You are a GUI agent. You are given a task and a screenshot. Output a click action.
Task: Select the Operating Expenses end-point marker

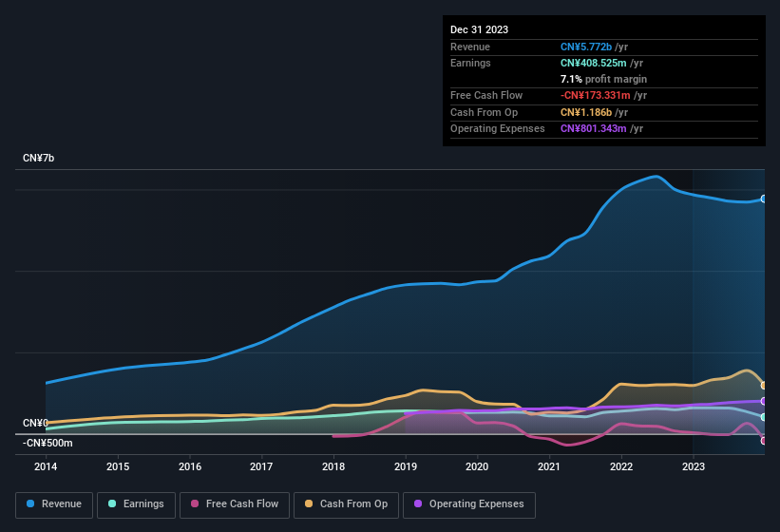(764, 401)
